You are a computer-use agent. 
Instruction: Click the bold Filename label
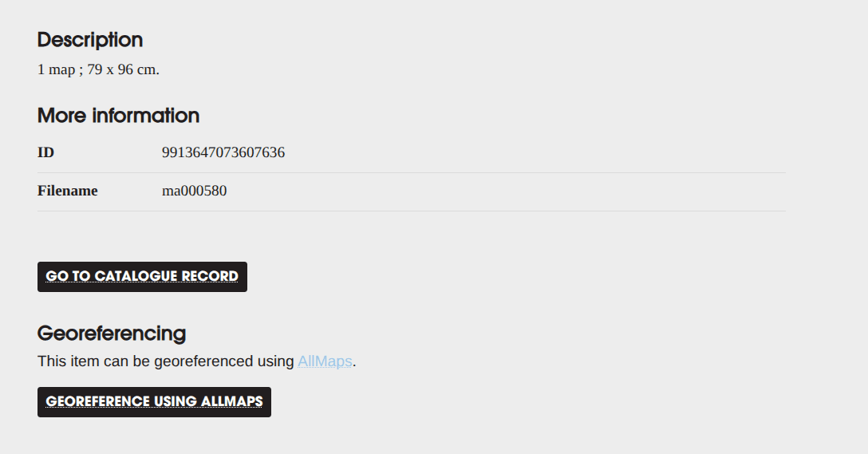click(68, 191)
